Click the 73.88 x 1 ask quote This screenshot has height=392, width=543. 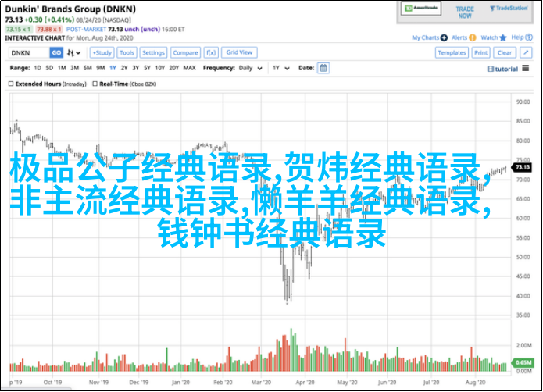coord(48,30)
